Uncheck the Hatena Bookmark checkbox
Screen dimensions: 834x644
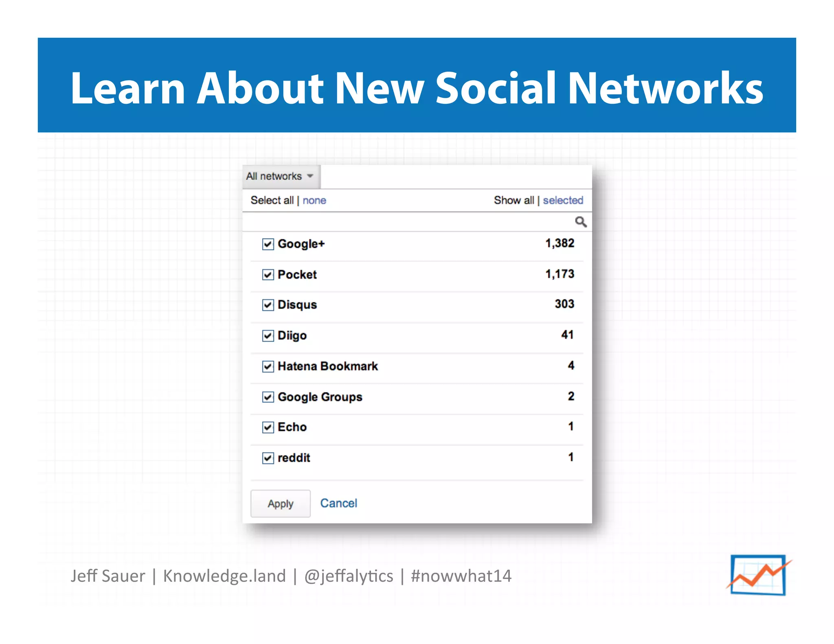tap(268, 366)
